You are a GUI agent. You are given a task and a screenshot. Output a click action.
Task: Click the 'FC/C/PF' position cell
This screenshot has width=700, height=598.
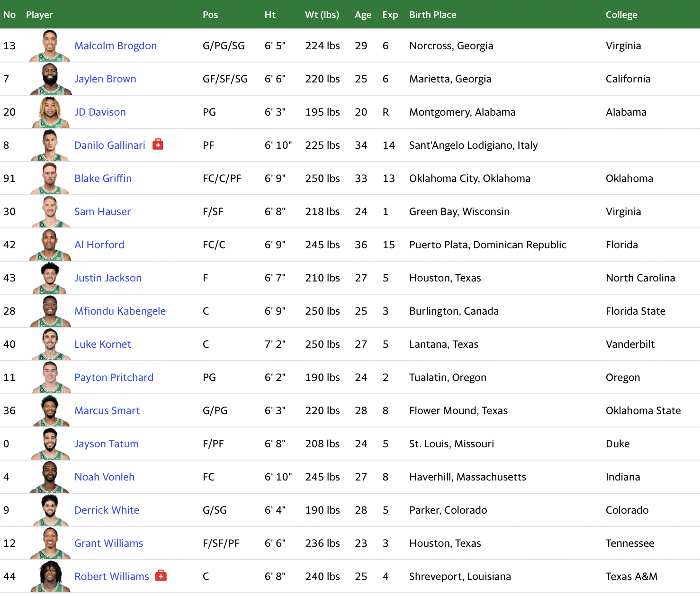[222, 179]
